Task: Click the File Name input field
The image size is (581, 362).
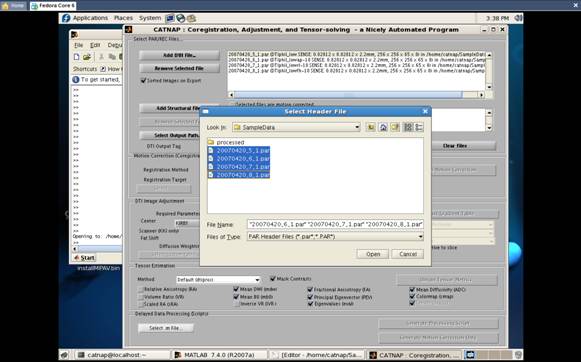Action: (x=335, y=224)
